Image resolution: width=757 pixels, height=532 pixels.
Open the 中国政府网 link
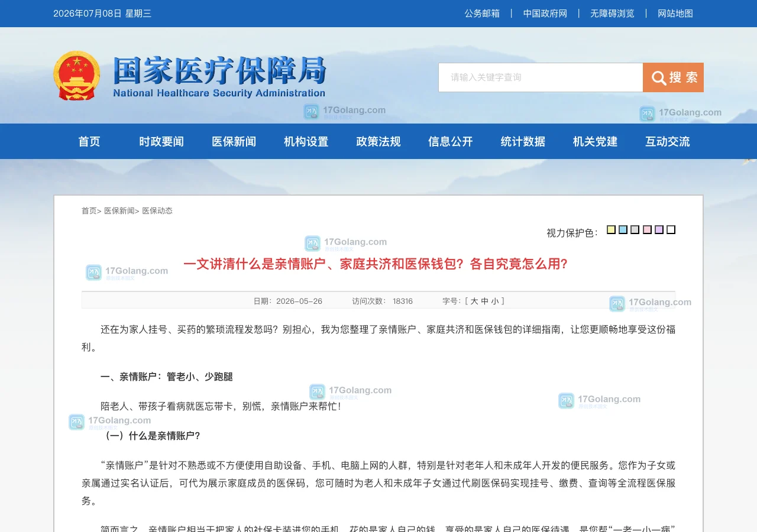pyautogui.click(x=545, y=13)
